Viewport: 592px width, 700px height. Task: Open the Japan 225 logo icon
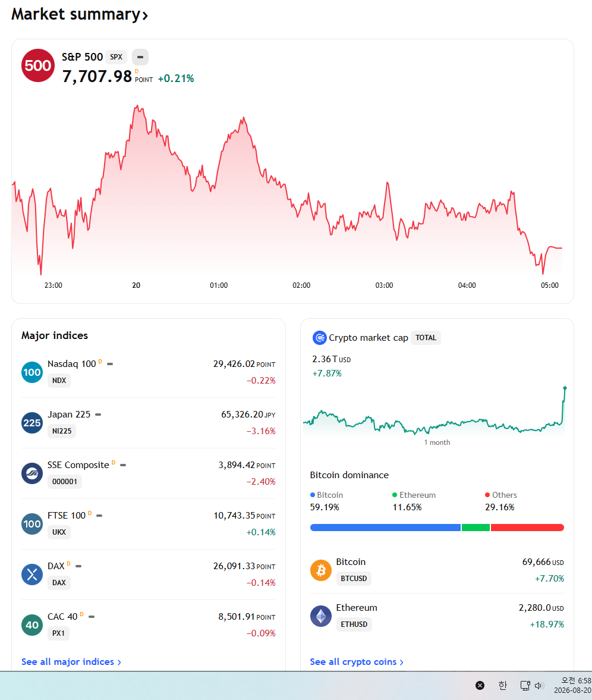click(32, 423)
